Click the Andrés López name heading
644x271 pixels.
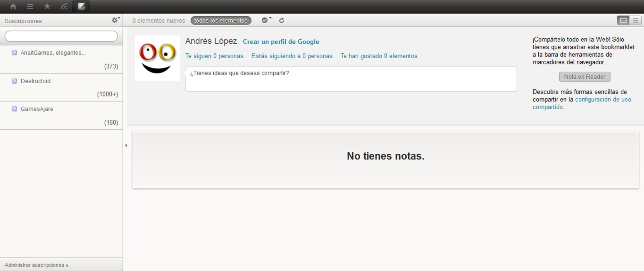click(211, 41)
